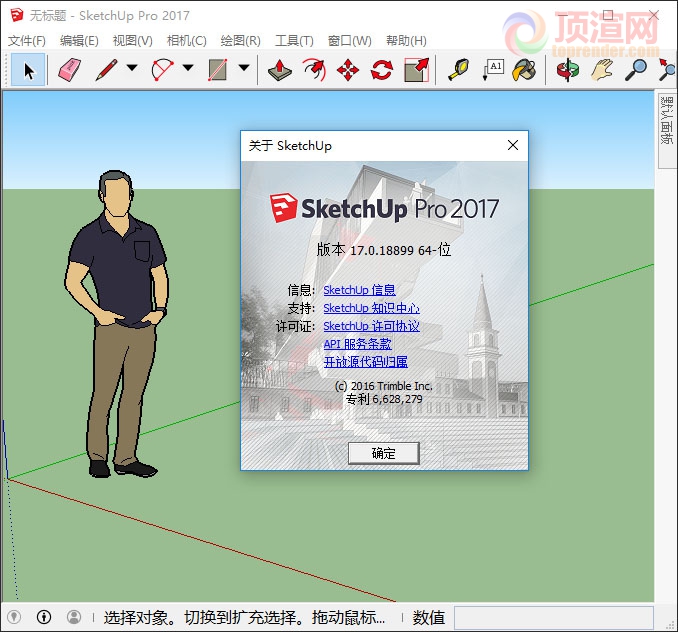678x632 pixels.
Task: Choose the Text label tool
Action: point(493,70)
